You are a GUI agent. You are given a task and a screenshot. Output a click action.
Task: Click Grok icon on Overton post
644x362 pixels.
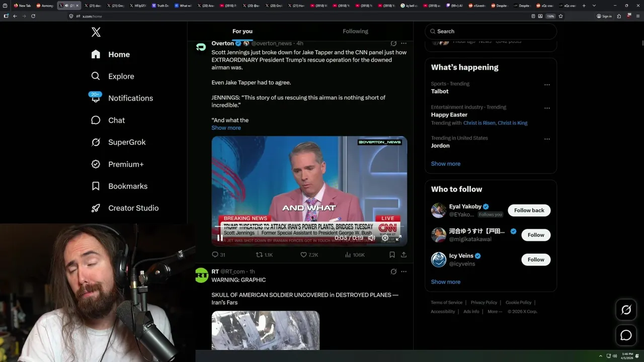[393, 44]
